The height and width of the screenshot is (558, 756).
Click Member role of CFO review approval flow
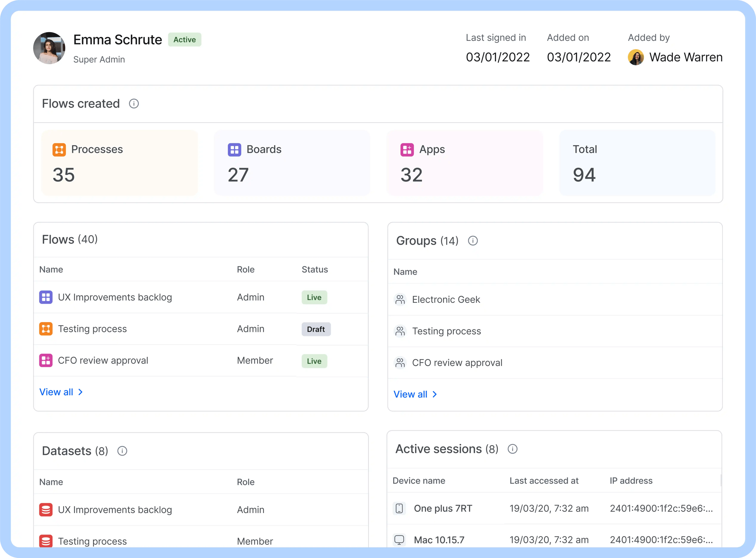pos(255,360)
